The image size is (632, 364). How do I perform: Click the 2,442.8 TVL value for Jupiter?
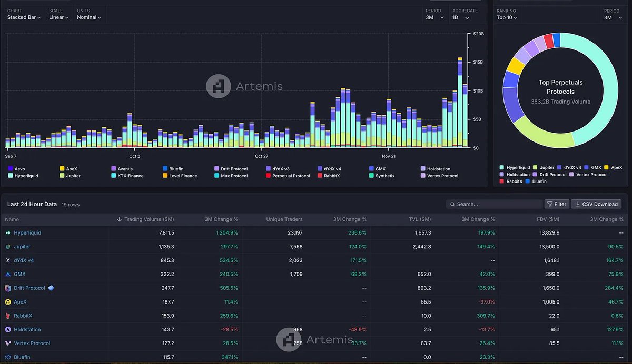[421, 247]
